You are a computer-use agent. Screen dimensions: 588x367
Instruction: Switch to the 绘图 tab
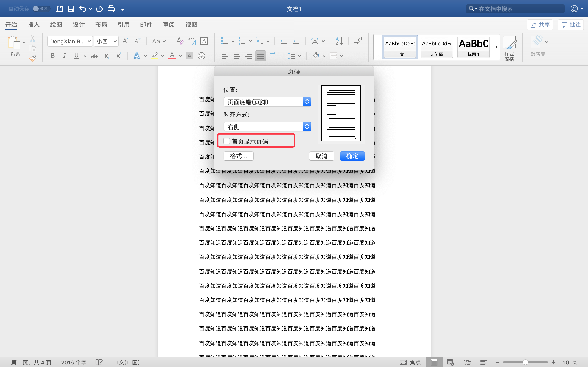(x=56, y=25)
